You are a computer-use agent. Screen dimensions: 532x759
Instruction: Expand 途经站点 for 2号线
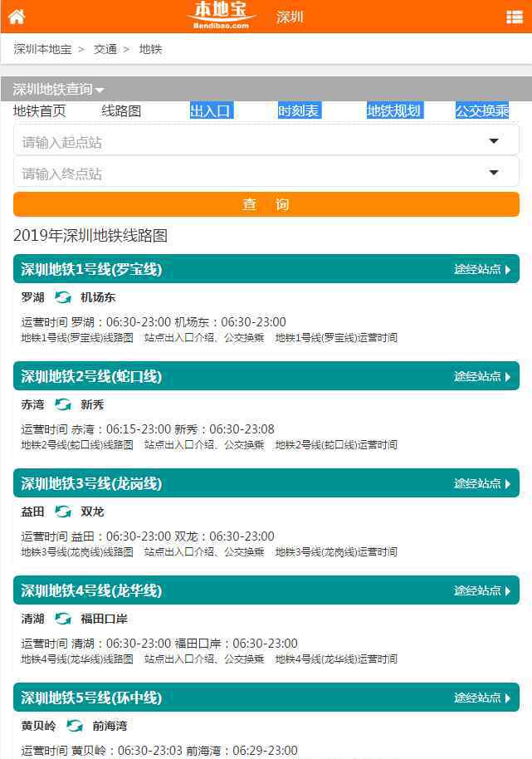(481, 376)
